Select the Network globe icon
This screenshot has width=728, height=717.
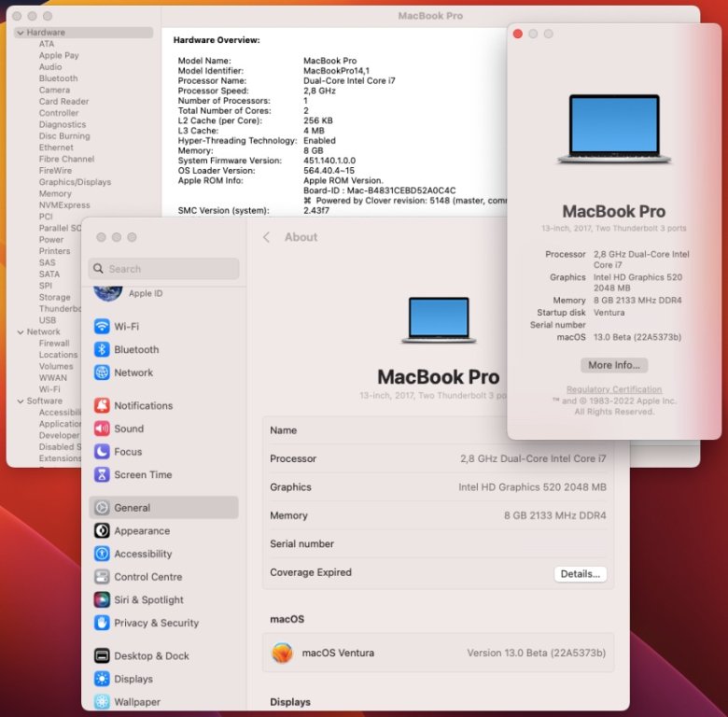coord(102,373)
